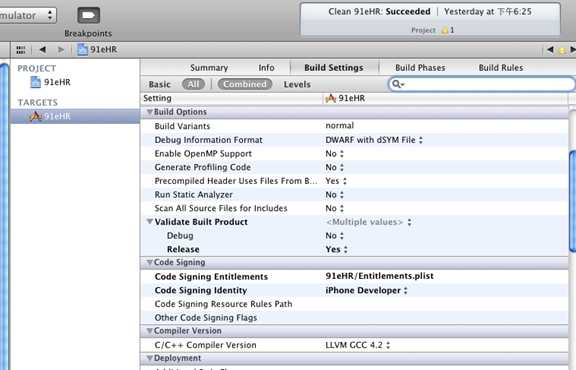Click 91eHR name in the jump bar
The height and width of the screenshot is (370, 576).
point(104,50)
